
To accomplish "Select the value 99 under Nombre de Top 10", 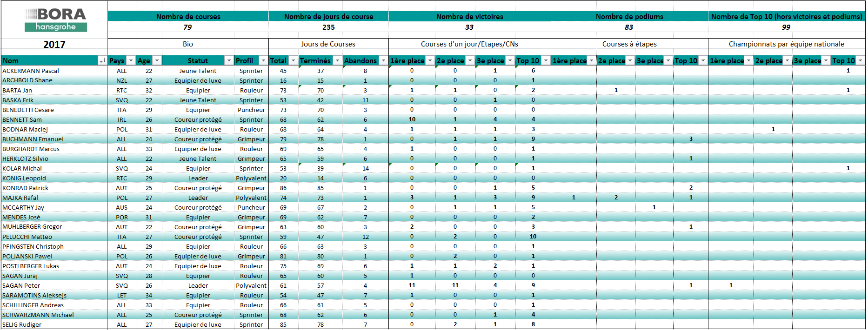I will pos(787,27).
